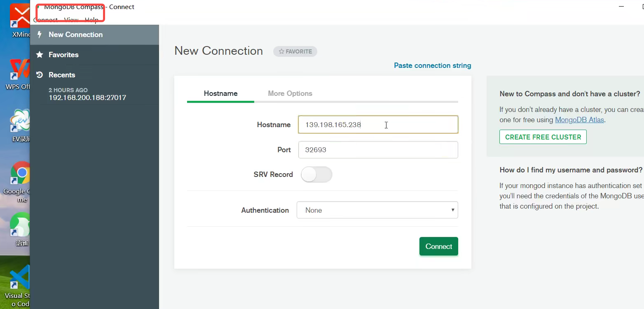This screenshot has height=309, width=644.
Task: Open the Connect menu in the menu bar
Action: coord(46,20)
